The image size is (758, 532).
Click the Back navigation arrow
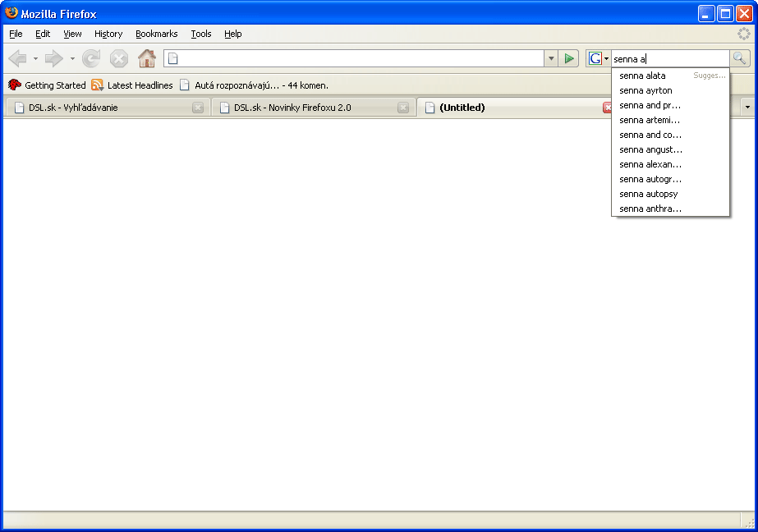pyautogui.click(x=18, y=58)
